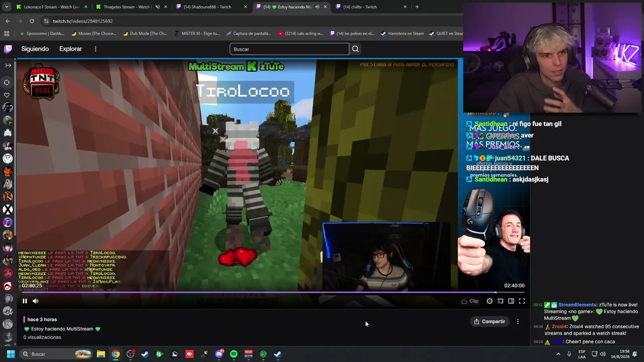
Task: Open Google Chrome from the taskbar
Action: pyautogui.click(x=116, y=354)
